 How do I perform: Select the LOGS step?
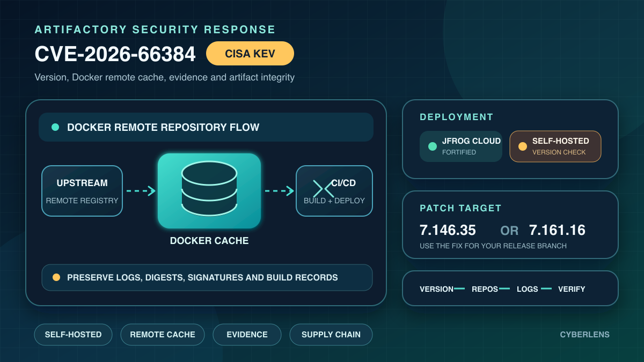coord(527,289)
